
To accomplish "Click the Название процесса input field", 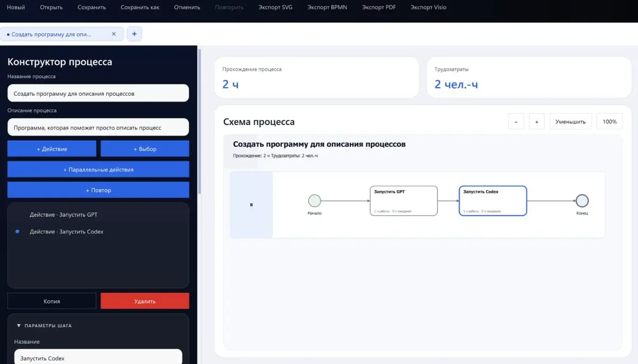I will click(x=98, y=93).
